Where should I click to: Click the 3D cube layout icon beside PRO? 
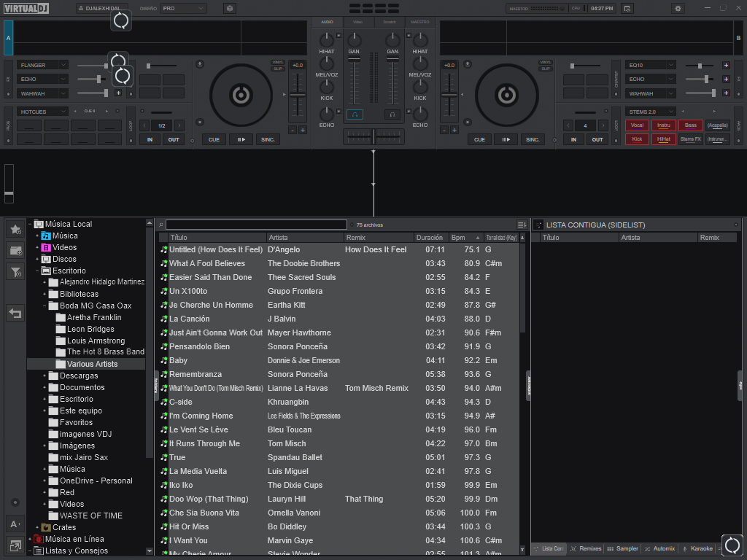230,9
